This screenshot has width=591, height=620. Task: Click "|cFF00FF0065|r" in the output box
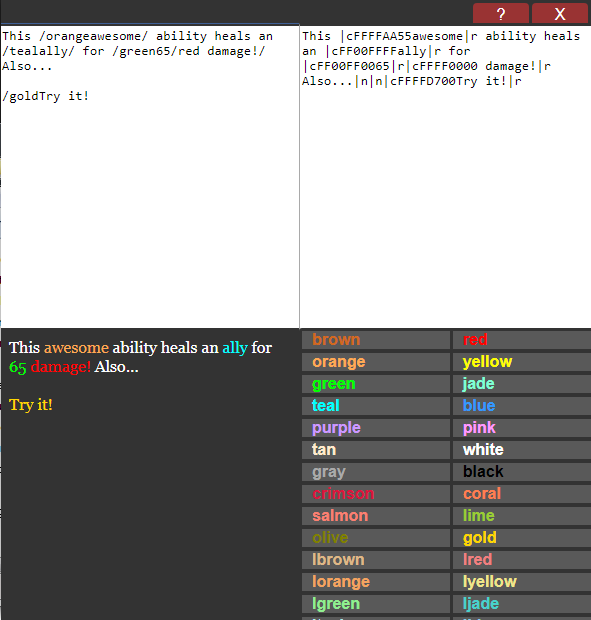click(354, 66)
